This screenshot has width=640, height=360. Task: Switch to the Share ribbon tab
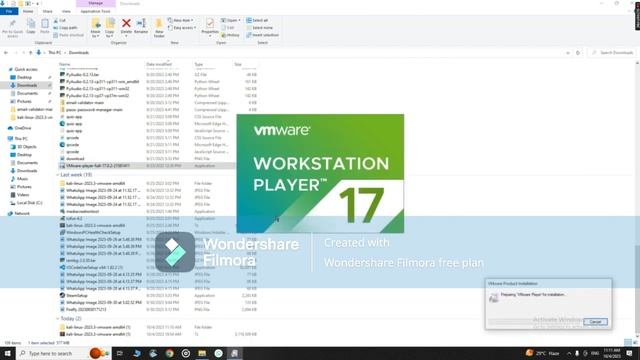pyautogui.click(x=47, y=11)
